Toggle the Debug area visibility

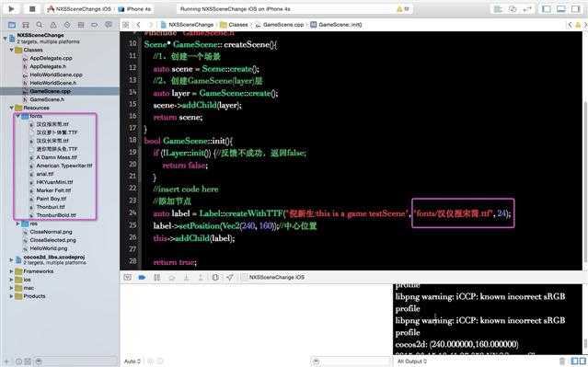[x=561, y=9]
